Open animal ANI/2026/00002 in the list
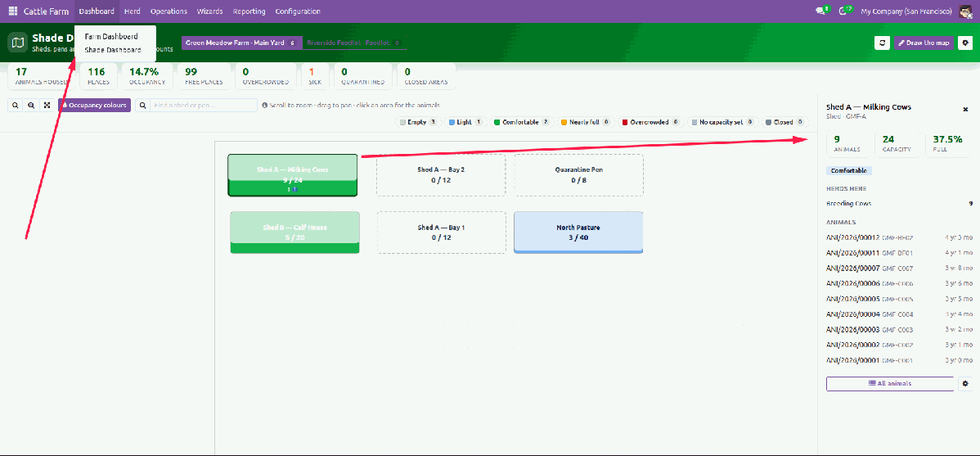The height and width of the screenshot is (456, 980). pyautogui.click(x=899, y=345)
